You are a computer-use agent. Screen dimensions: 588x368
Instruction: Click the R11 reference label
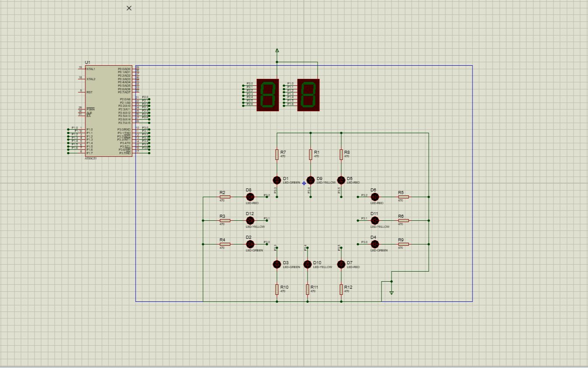coord(314,287)
